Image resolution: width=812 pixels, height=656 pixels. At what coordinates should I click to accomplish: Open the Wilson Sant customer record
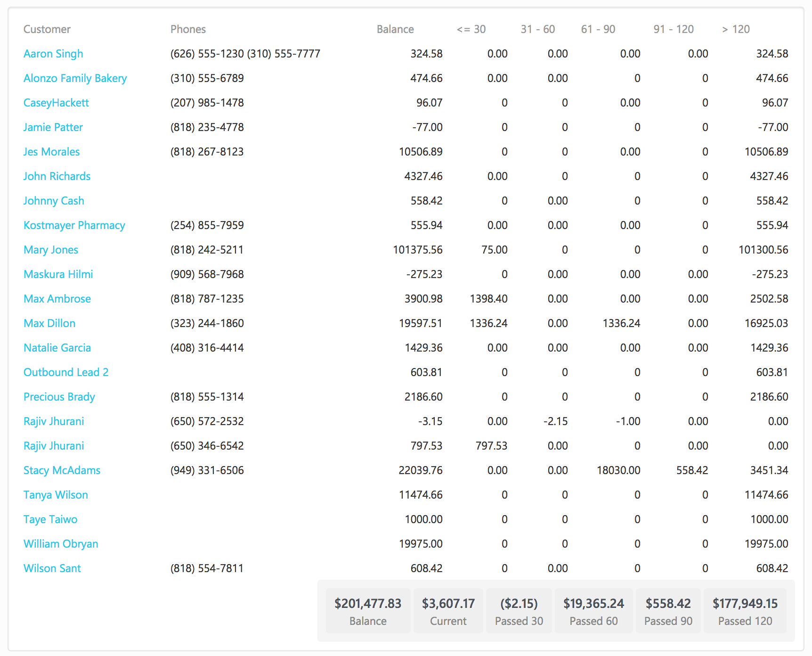tap(52, 568)
